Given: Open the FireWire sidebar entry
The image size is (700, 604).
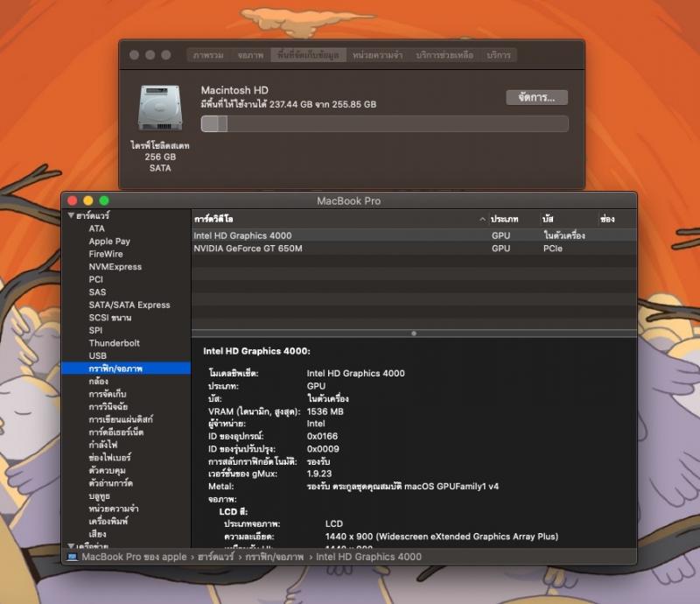Looking at the screenshot, I should [x=106, y=254].
